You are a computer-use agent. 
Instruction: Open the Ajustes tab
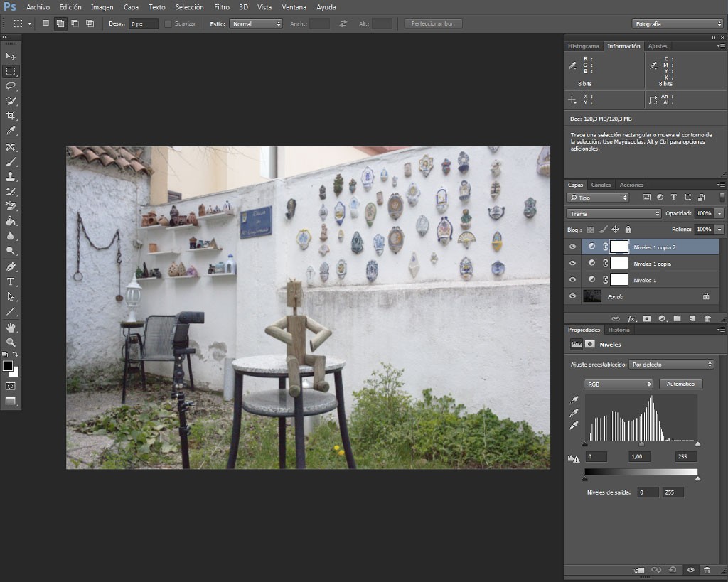[x=658, y=46]
